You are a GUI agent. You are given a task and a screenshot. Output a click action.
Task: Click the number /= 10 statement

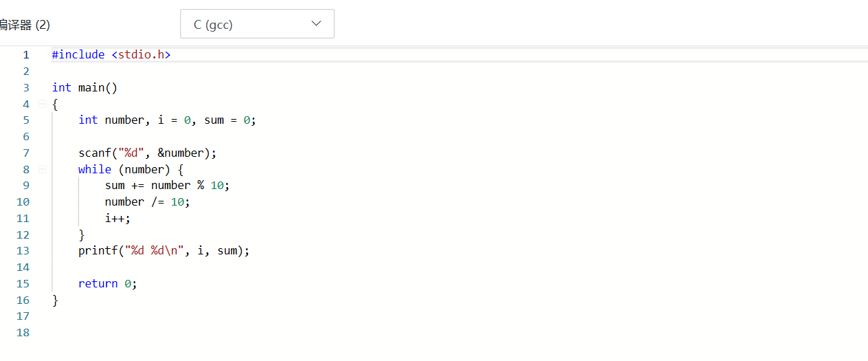point(146,202)
